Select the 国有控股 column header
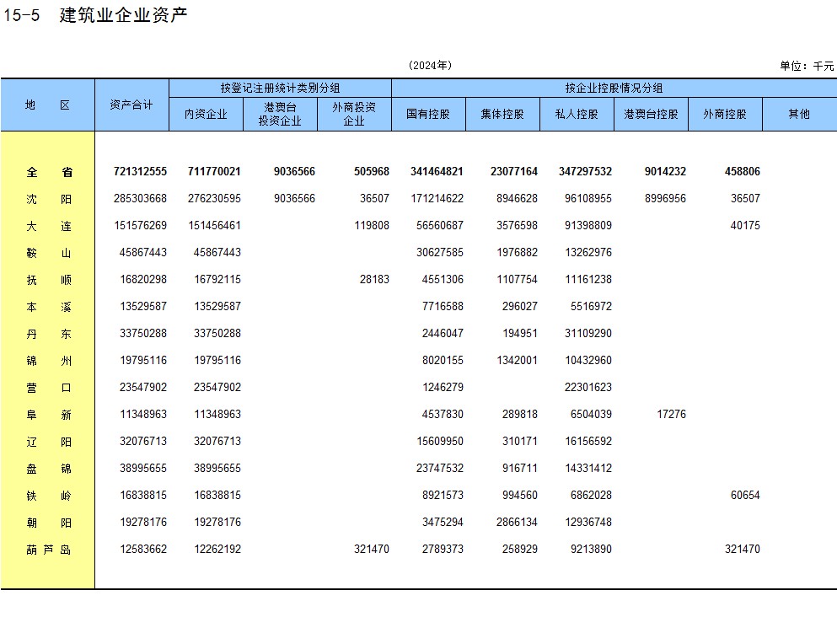This screenshot has width=837, height=644. (428, 114)
